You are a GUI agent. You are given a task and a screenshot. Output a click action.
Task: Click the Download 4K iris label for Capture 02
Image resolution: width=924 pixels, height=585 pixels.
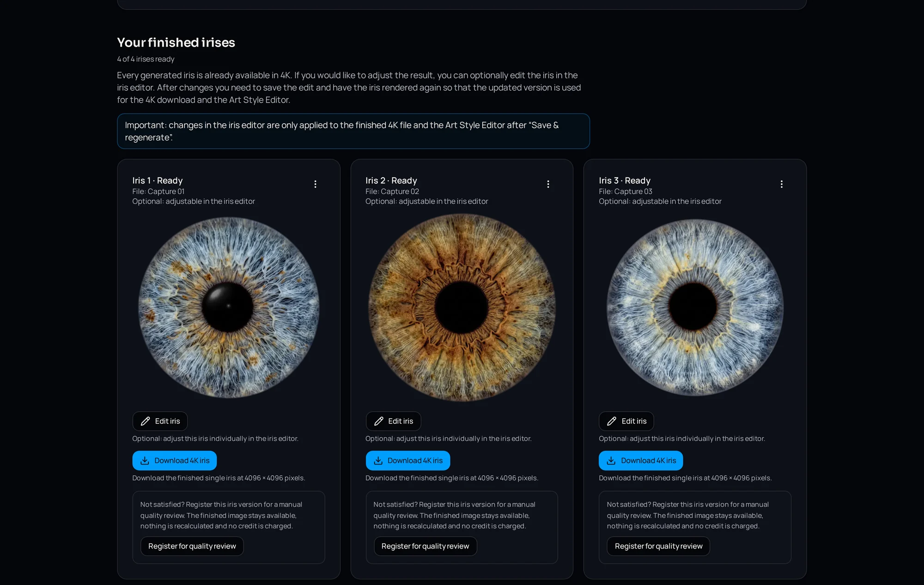pyautogui.click(x=415, y=461)
